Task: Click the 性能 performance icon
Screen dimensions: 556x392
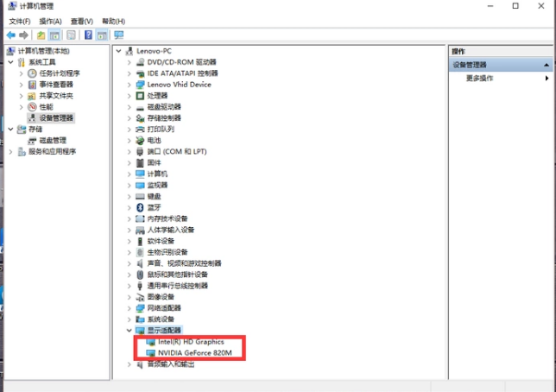Action: click(32, 106)
